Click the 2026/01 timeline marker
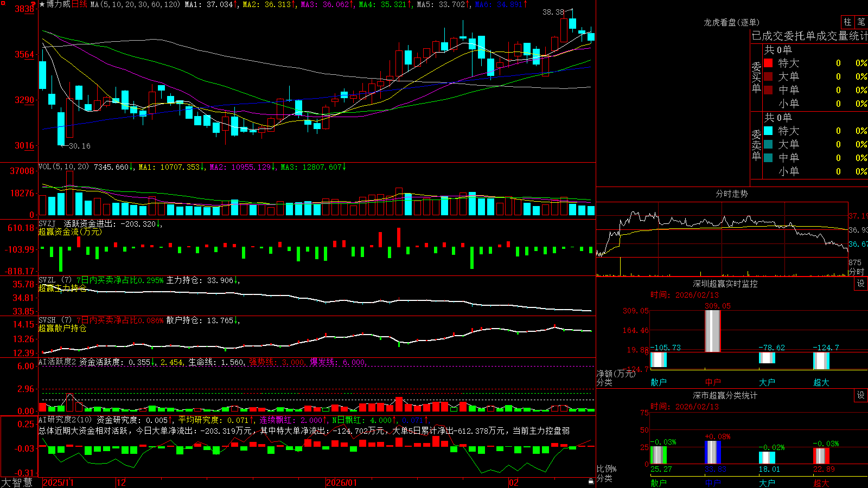The height and width of the screenshot is (488, 868). [x=341, y=483]
